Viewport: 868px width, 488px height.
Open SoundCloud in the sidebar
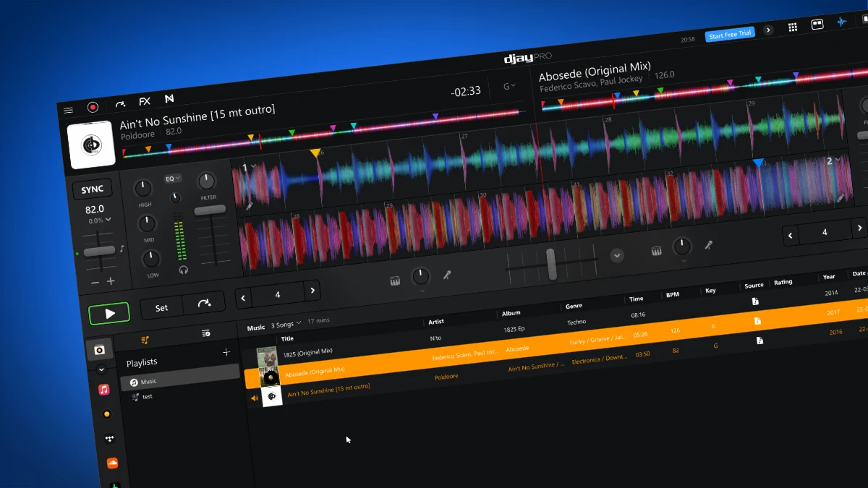pos(112,463)
